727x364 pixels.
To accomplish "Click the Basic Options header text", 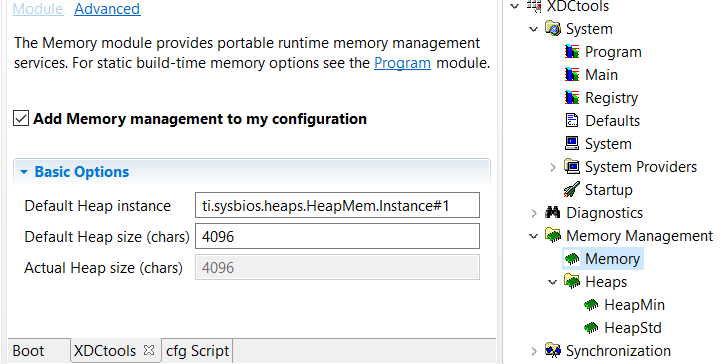I will (82, 172).
